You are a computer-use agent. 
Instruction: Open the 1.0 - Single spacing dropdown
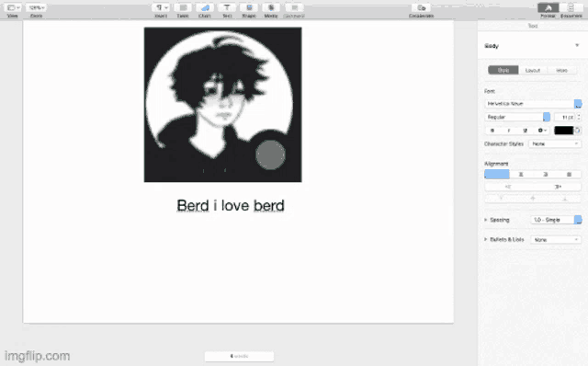point(556,220)
